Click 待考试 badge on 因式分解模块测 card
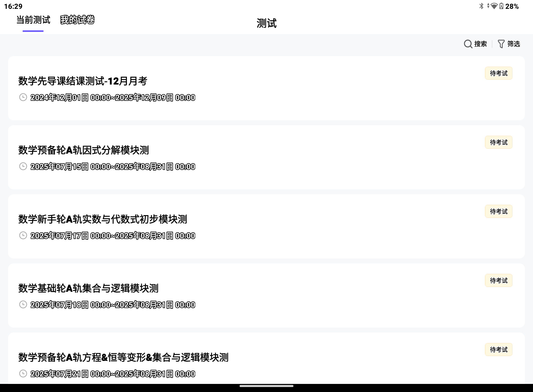 pos(498,142)
